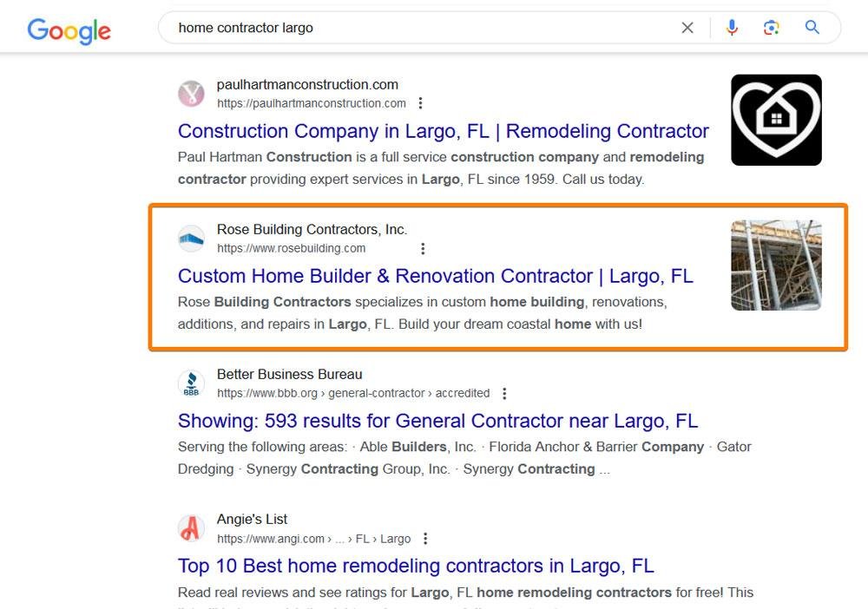
Task: Open more options for paulhartmanconstruction.com result
Action: coord(421,103)
